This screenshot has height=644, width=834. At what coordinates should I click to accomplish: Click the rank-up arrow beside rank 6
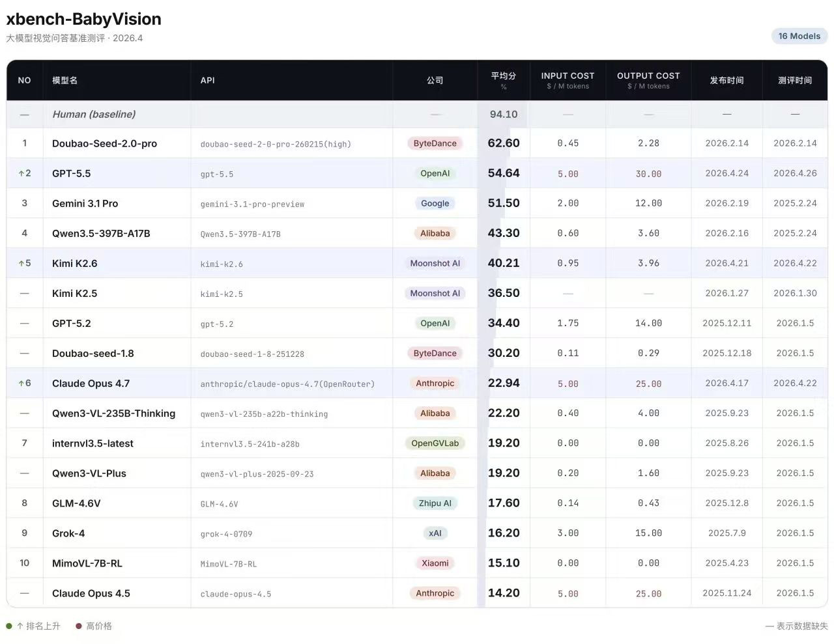pyautogui.click(x=21, y=384)
